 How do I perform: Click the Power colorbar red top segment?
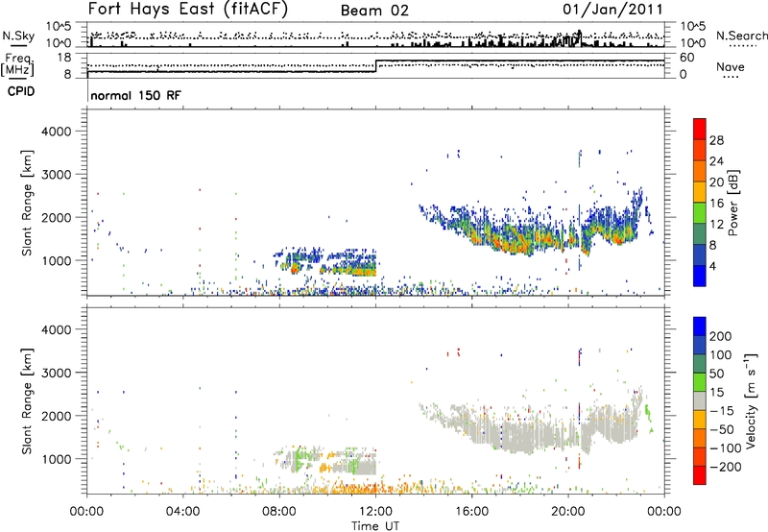point(700,129)
